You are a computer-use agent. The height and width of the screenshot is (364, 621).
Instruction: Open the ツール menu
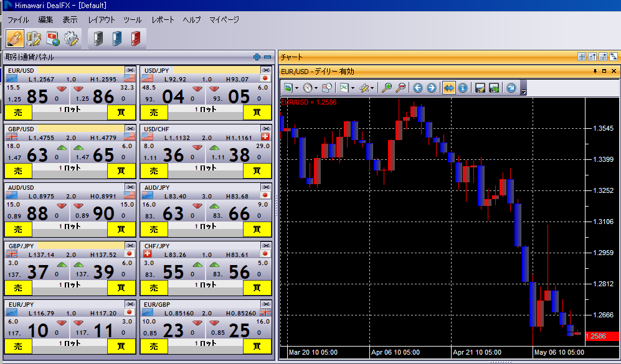(132, 20)
